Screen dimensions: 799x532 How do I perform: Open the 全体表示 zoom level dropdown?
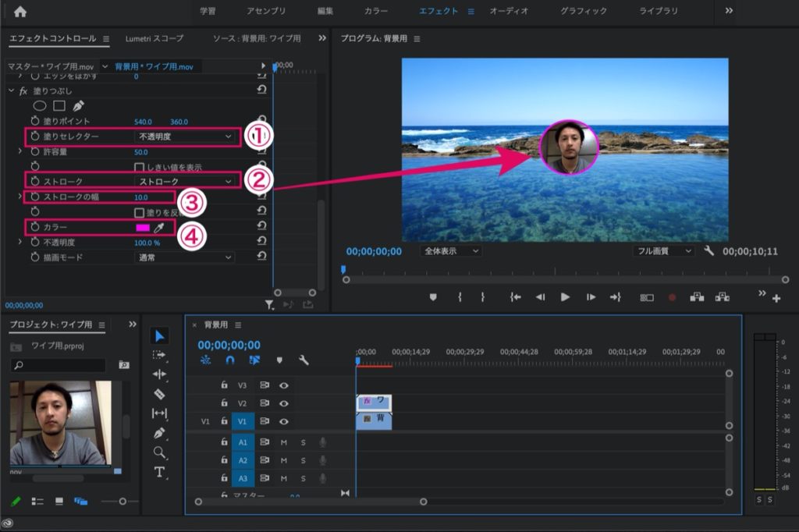pyautogui.click(x=450, y=251)
